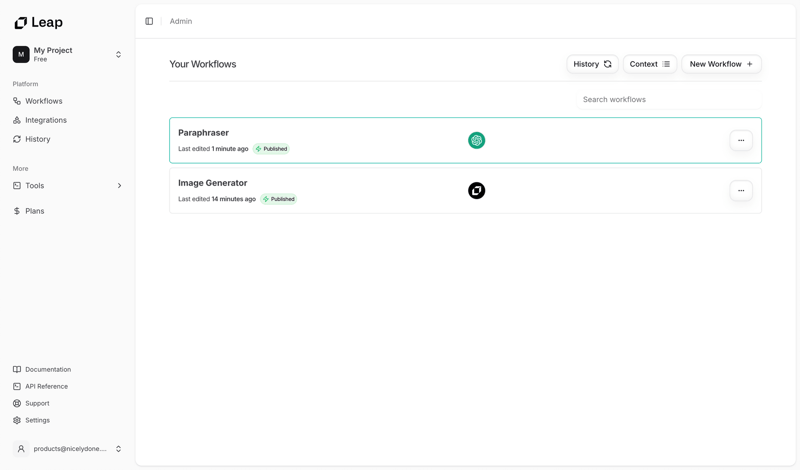Click Image Generator Published badge
Screen dimensions: 800x470
(x=279, y=199)
